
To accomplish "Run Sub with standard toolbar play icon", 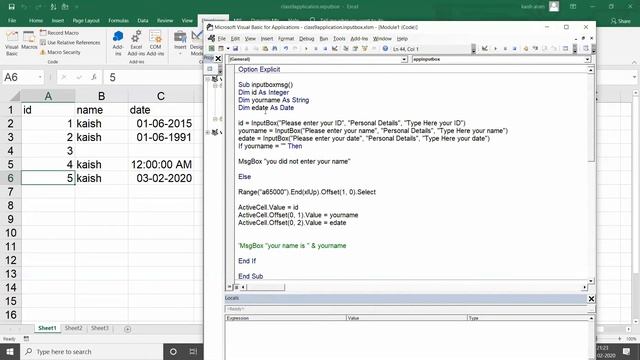I will pyautogui.click(x=306, y=49).
